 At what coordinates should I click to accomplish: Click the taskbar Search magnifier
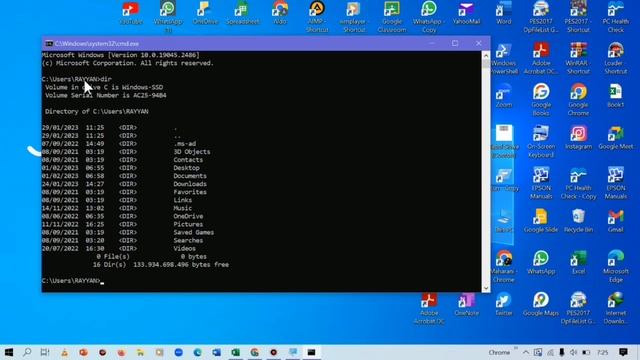(x=27, y=352)
